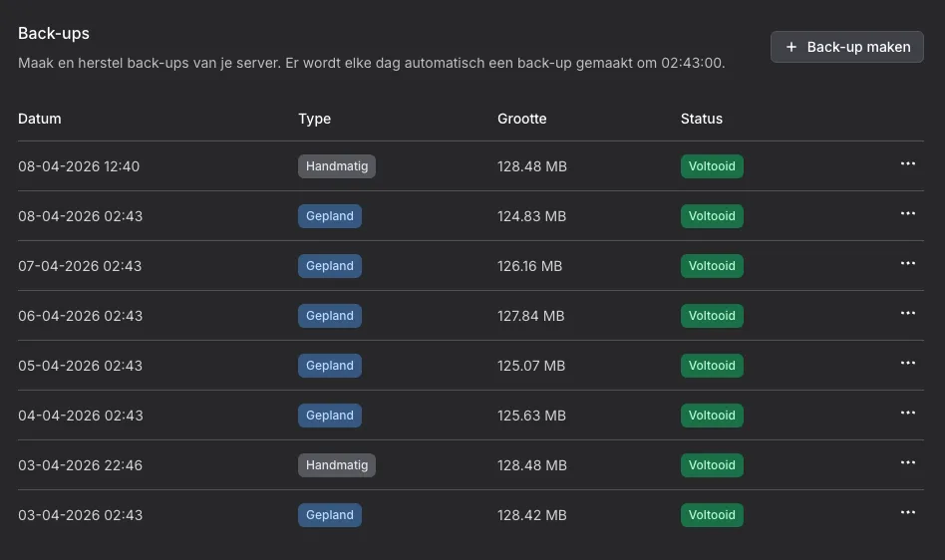Viewport: 945px width, 560px height.
Task: Click Gepland badge on 05-04-2026 row
Action: [330, 366]
